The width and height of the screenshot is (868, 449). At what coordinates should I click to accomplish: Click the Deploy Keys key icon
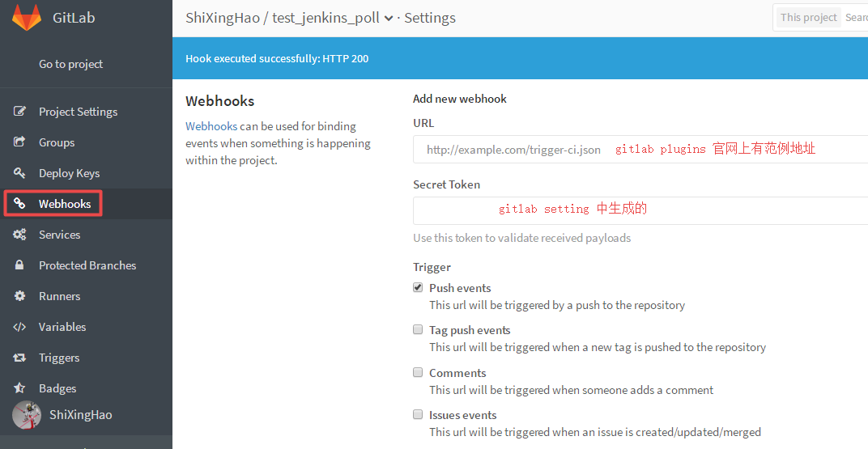pos(19,173)
